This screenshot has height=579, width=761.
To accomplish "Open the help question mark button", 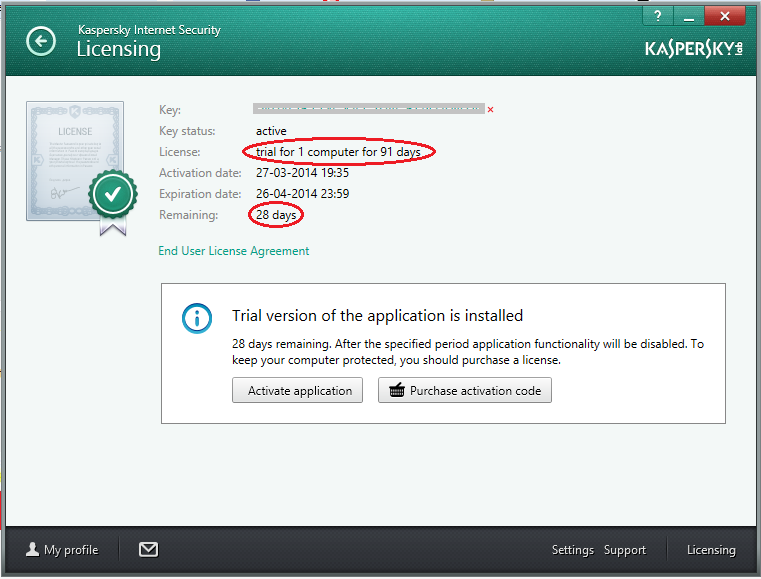I will pyautogui.click(x=658, y=16).
